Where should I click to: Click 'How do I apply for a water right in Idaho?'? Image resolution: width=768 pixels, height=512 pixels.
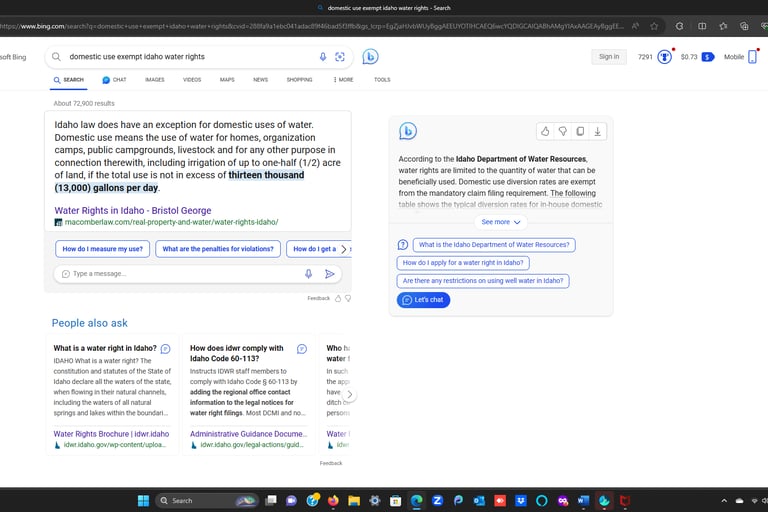click(463, 263)
